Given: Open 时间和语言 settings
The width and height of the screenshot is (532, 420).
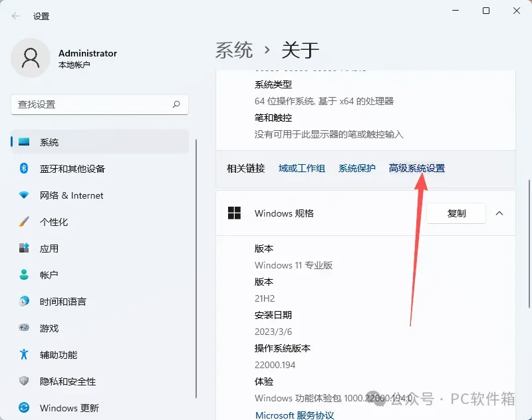Looking at the screenshot, I should pyautogui.click(x=100, y=301).
